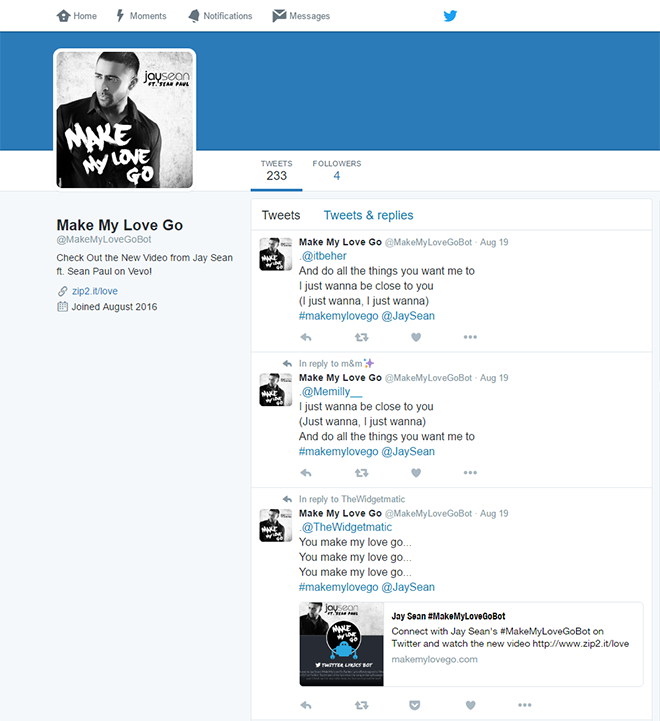Open Jay Sean #MakeMyLoveGoBot card title
This screenshot has height=721, width=660.
[x=448, y=616]
